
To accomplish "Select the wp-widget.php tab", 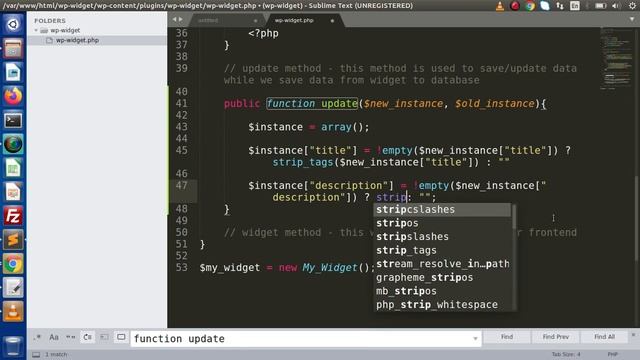I will 294,20.
